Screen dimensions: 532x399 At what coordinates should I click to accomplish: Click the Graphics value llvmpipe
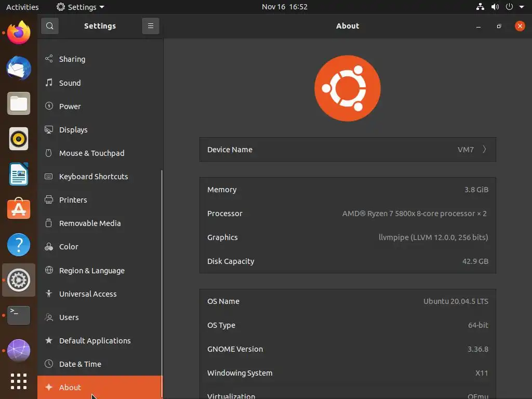tap(433, 237)
